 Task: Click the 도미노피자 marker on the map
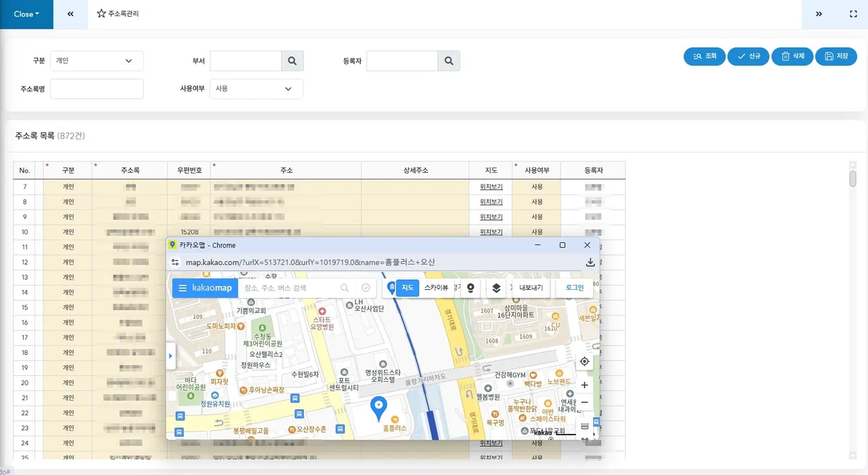242,327
